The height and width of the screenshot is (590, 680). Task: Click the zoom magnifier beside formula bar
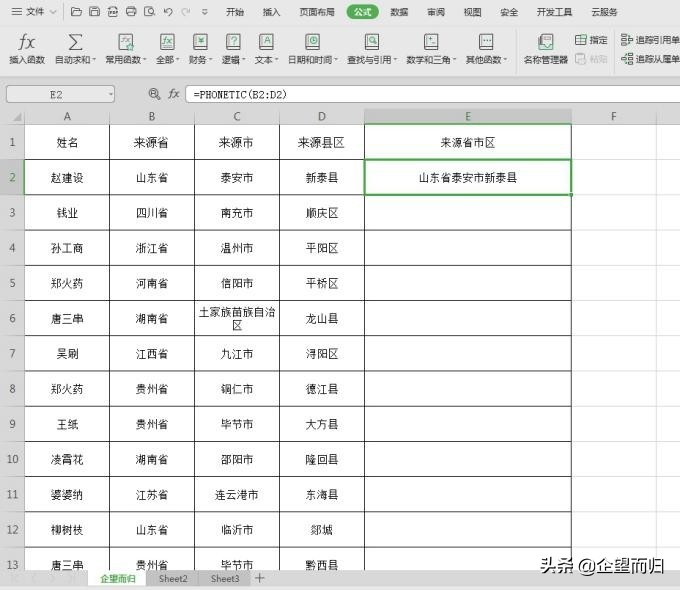[154, 94]
